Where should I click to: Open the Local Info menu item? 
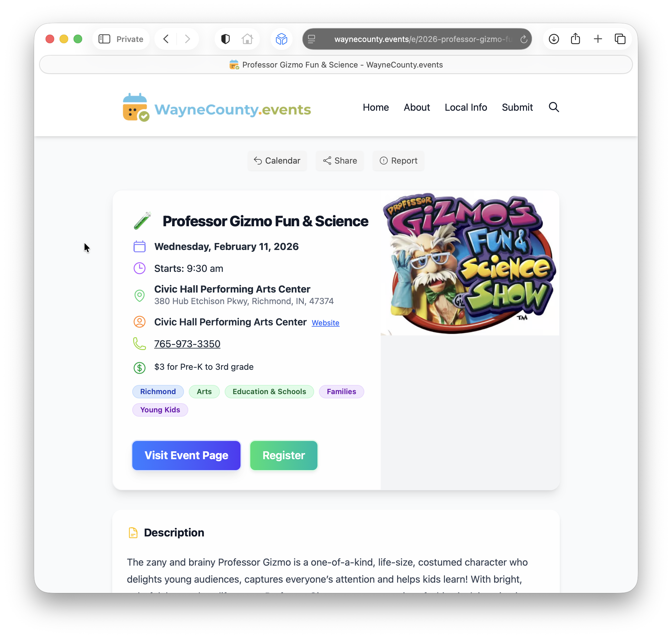click(x=466, y=107)
